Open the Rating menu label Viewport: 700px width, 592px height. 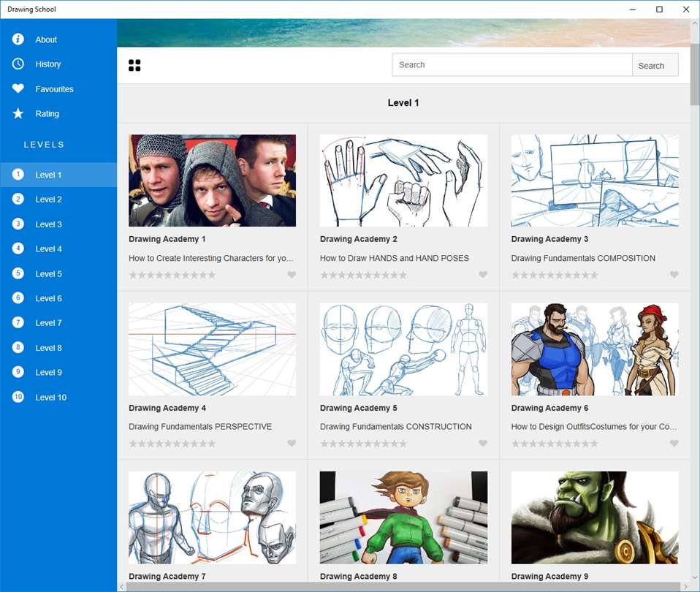tap(47, 114)
